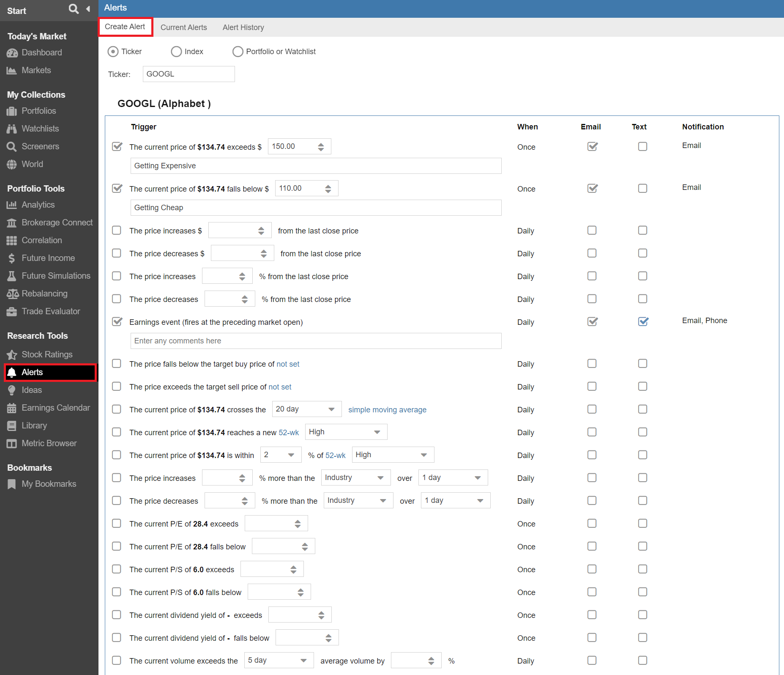The width and height of the screenshot is (784, 675).
Task: Enable Email for 52-wk new high trigger
Action: [592, 432]
